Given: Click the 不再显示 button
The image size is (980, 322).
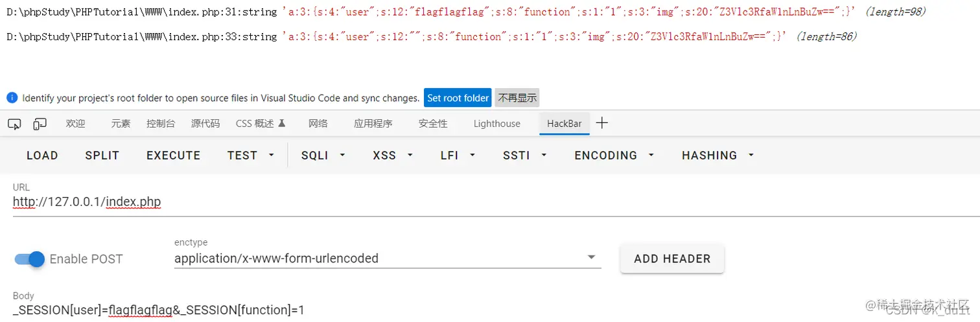Looking at the screenshot, I should tap(517, 98).
